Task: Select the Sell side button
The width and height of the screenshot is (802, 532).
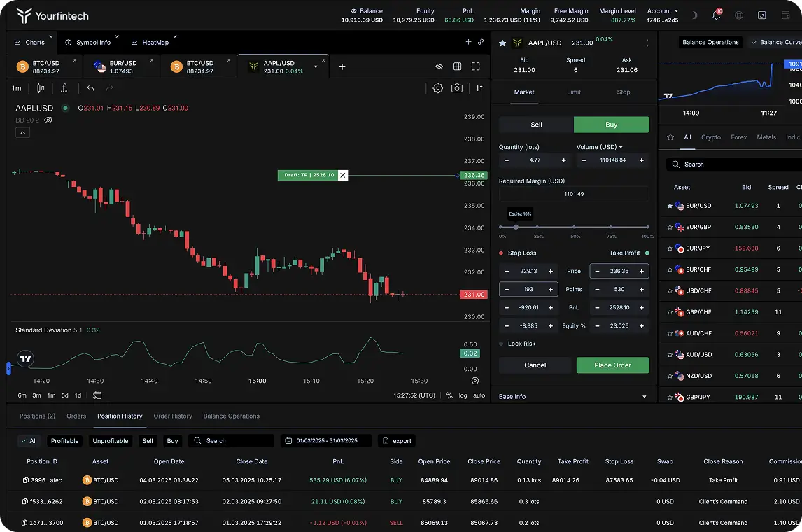Action: point(536,125)
